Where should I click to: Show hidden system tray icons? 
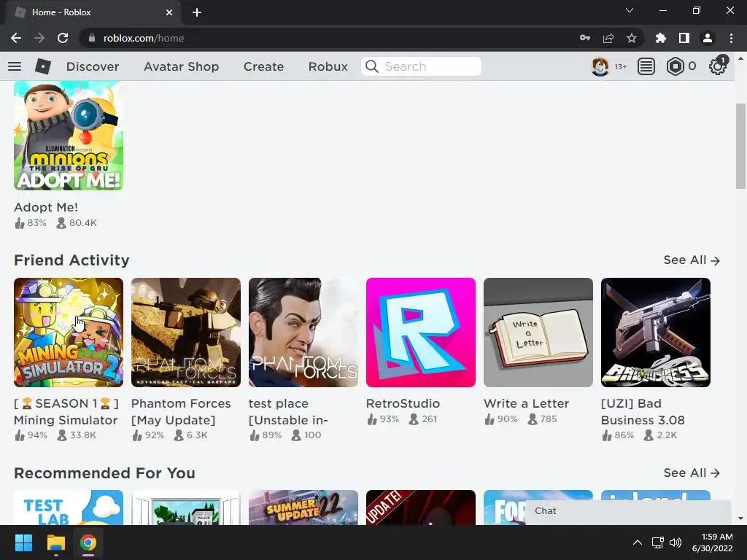click(638, 542)
